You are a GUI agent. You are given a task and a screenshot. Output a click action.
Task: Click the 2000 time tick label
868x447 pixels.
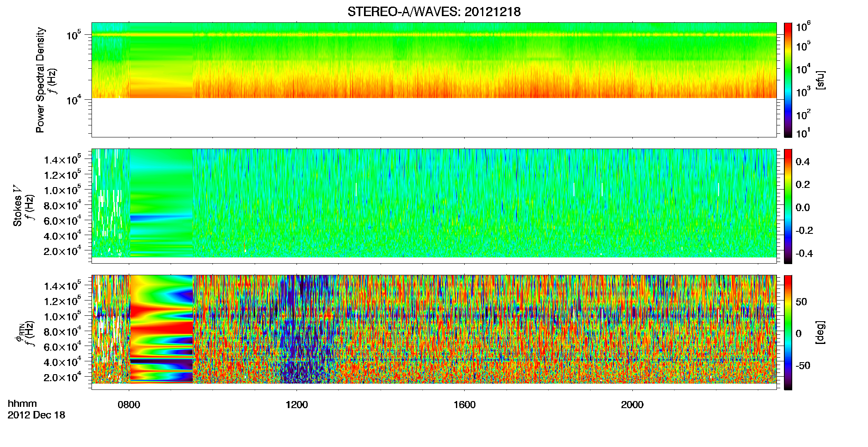[632, 405]
